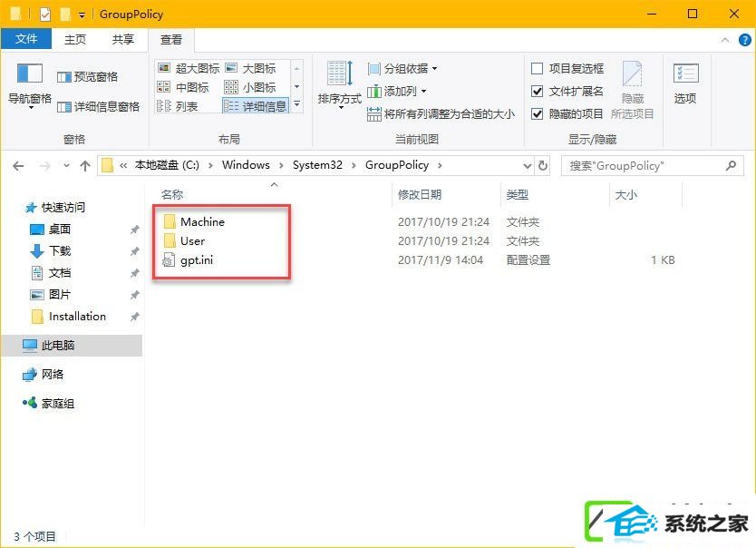
Task: Go forward with the Forward arrow
Action: coord(44,166)
